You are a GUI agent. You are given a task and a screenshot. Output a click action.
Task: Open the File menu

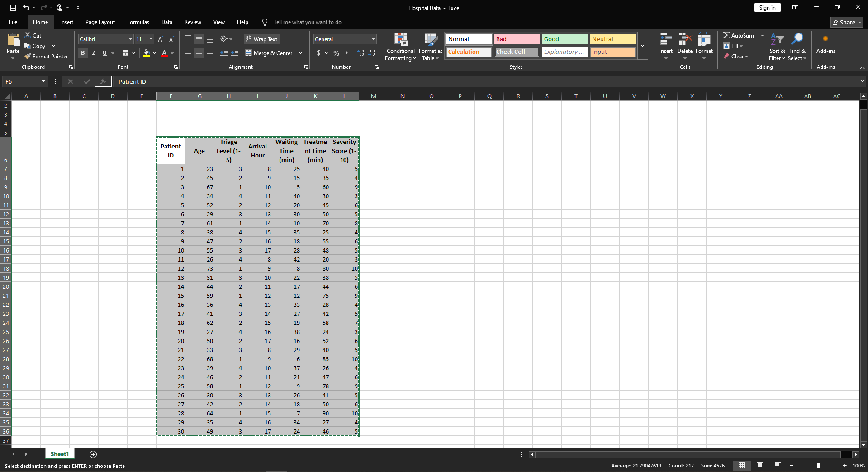(x=13, y=22)
